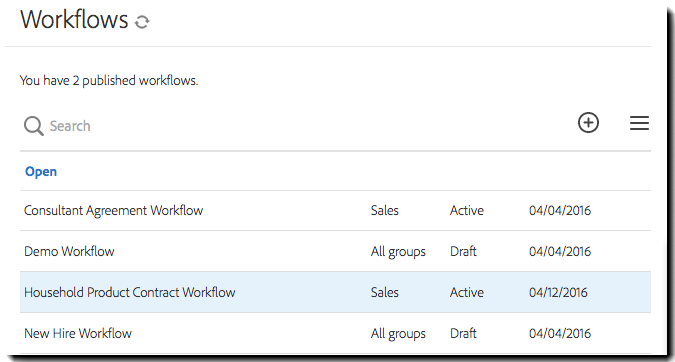This screenshot has width=675, height=362.
Task: Select Consultant Agreement Workflow row
Action: (x=335, y=210)
